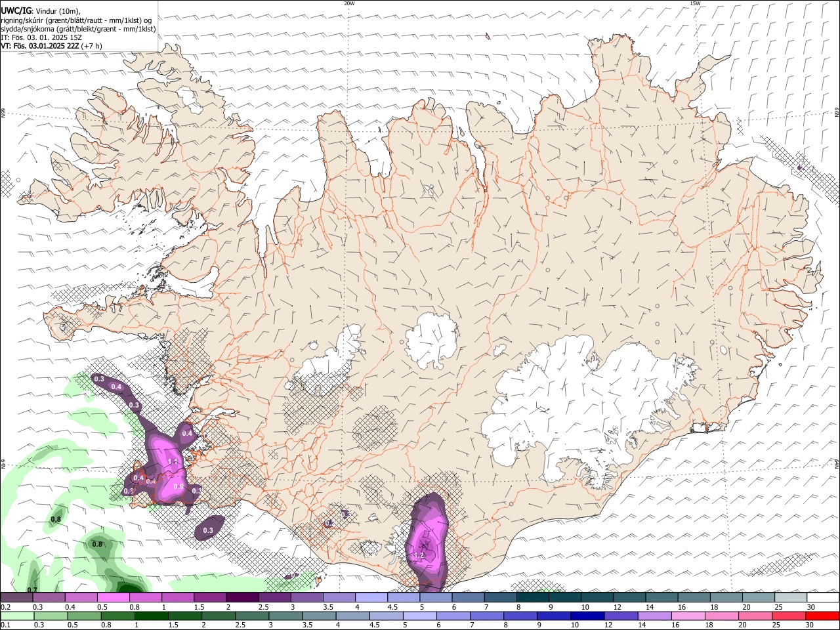Click the isolated dark purple '0.3' blob offshore south

click(209, 528)
